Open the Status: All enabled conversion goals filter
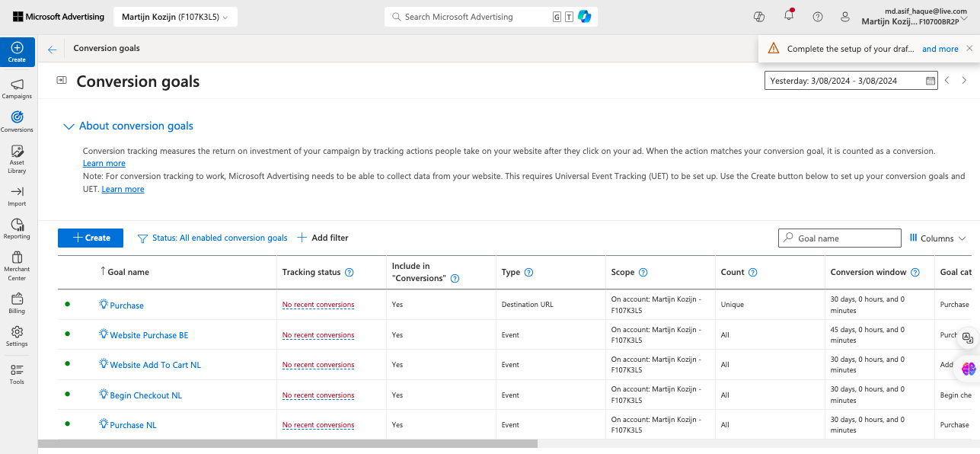 212,238
